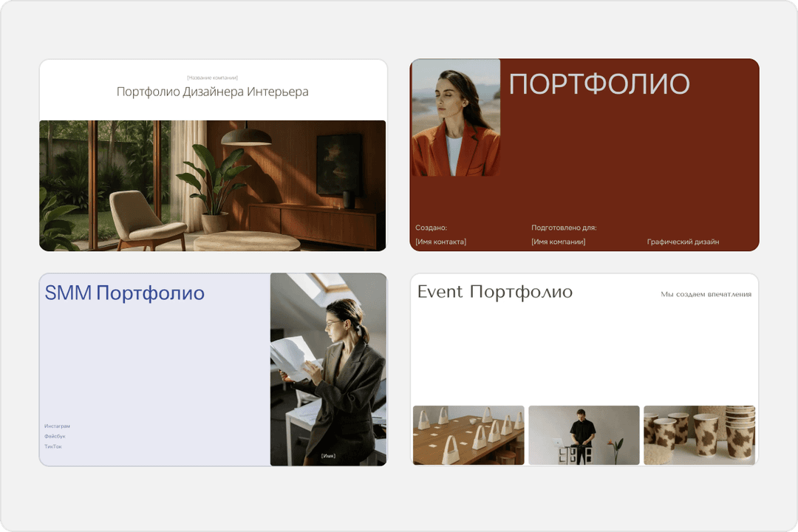Screen dimensions: 798x532
Task: Click the "Инстаграм" link
Action: pos(58,426)
